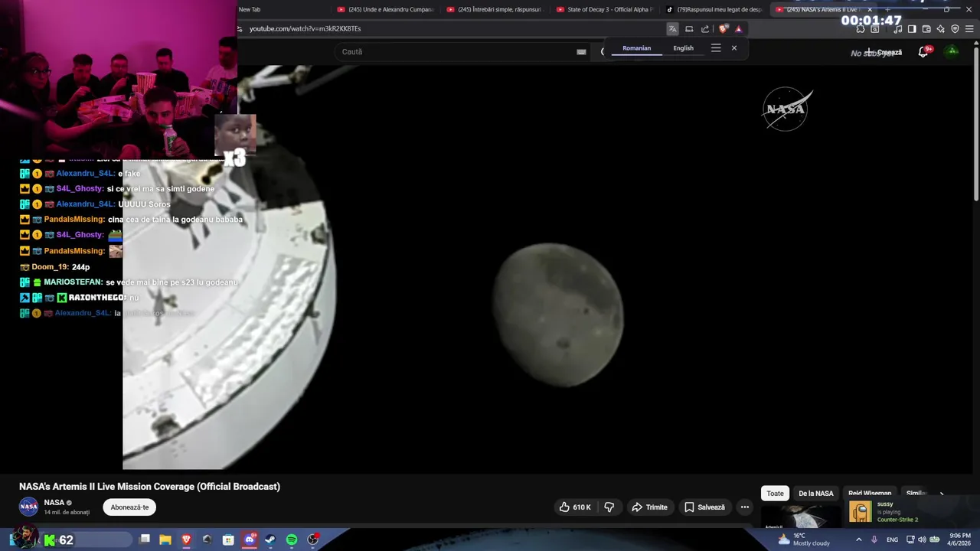
Task: Select the De la NASA filter chip
Action: tap(816, 494)
